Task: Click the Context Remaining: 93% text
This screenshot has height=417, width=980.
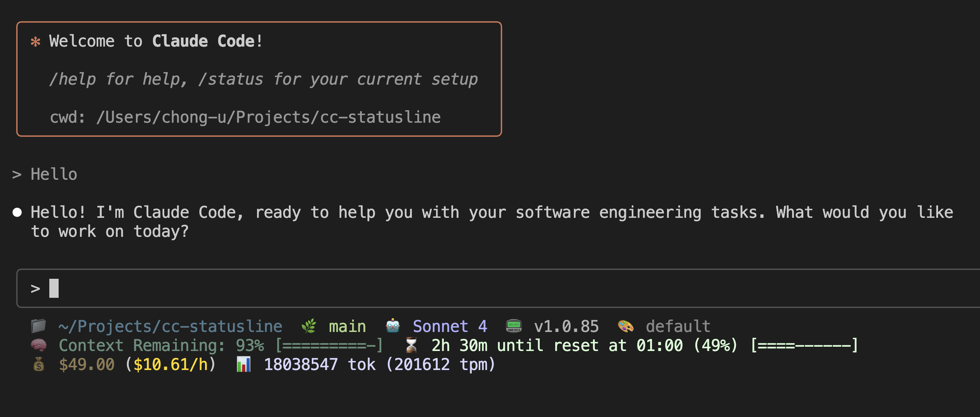Action: [x=161, y=346]
